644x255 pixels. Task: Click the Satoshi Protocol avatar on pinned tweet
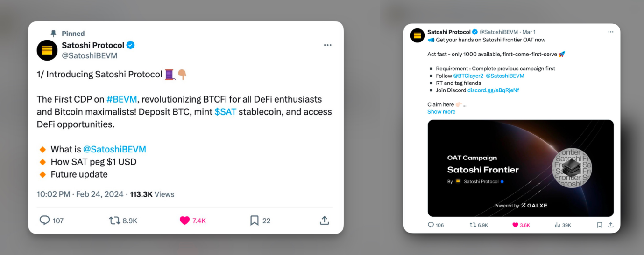tap(47, 50)
